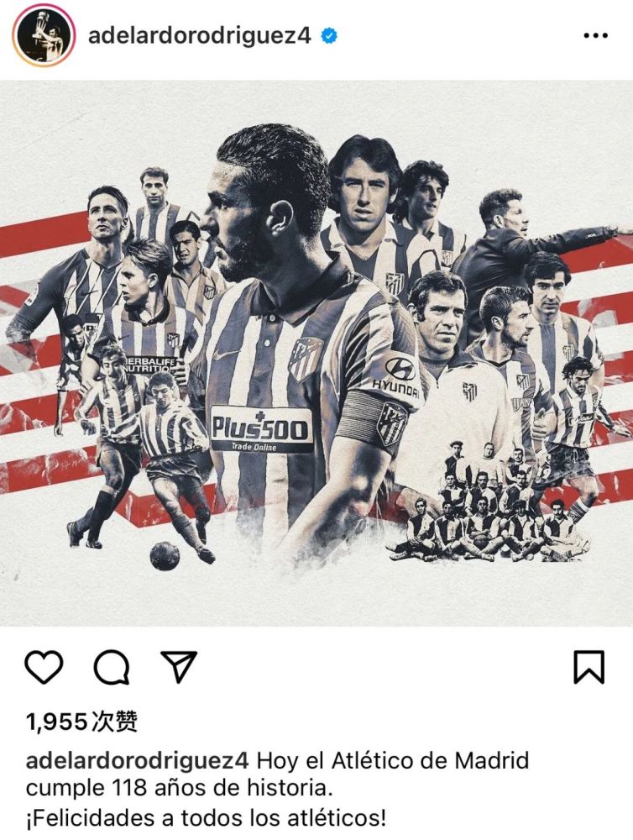
Task: Visit adelardorodriguez4 from the post header
Action: (x=199, y=36)
